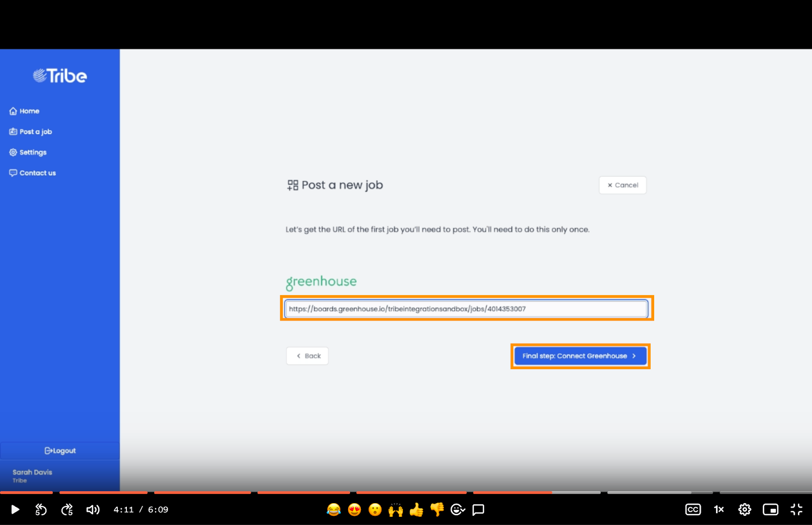This screenshot has width=812, height=525.
Task: Open Settings in sidebar
Action: (28, 152)
